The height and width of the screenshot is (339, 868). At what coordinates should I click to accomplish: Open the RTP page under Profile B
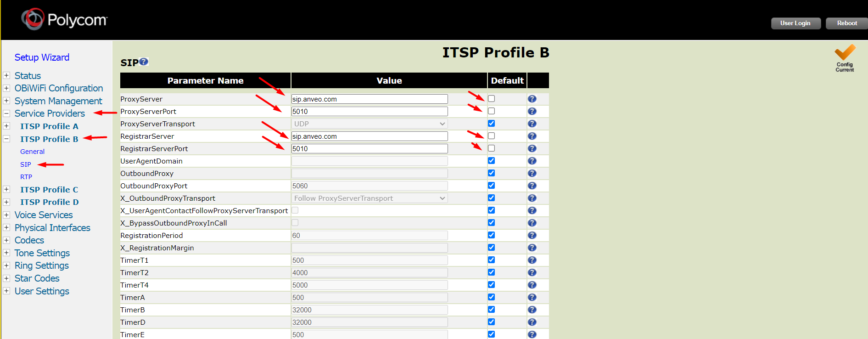click(26, 177)
